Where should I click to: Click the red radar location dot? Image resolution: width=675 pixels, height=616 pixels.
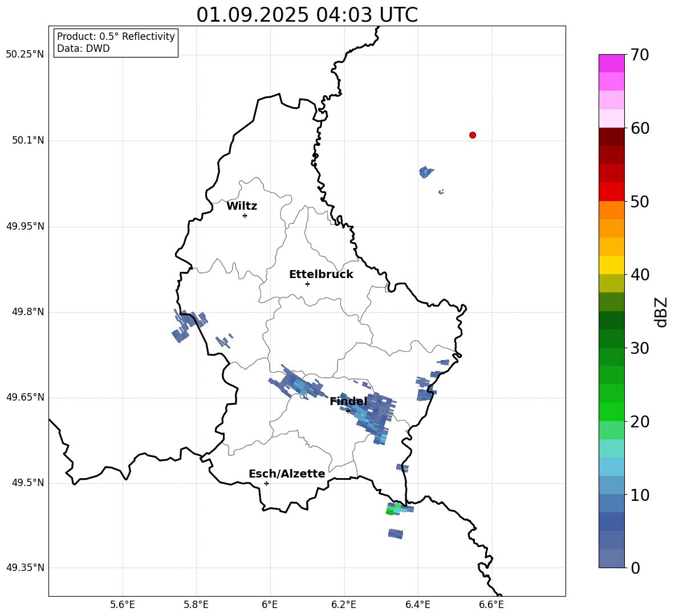click(x=473, y=135)
